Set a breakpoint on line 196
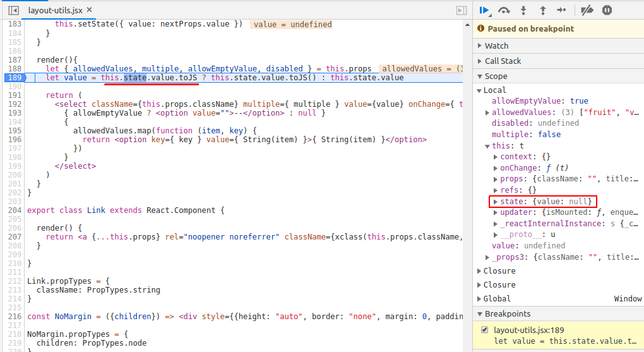 (15, 140)
